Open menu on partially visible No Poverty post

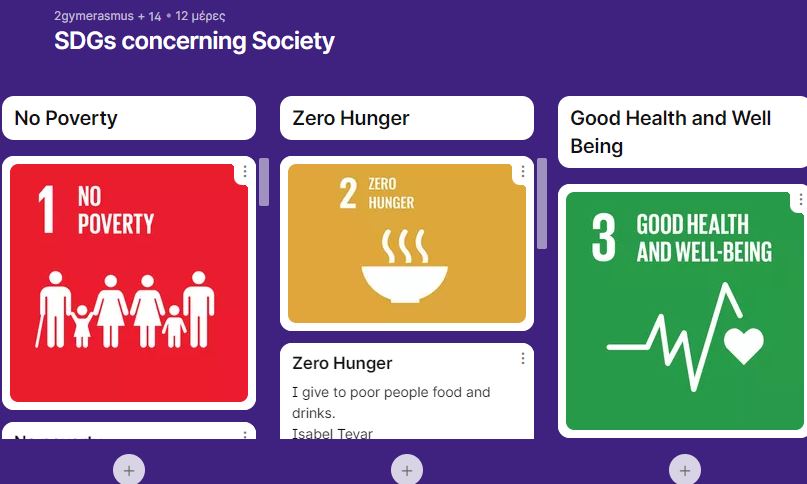click(245, 435)
